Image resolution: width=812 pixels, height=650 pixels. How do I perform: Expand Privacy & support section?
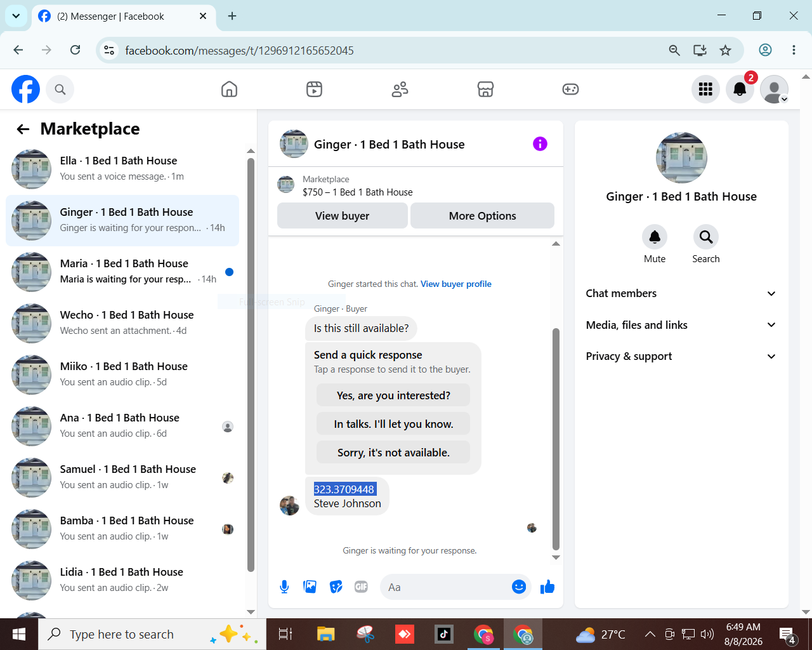point(681,356)
